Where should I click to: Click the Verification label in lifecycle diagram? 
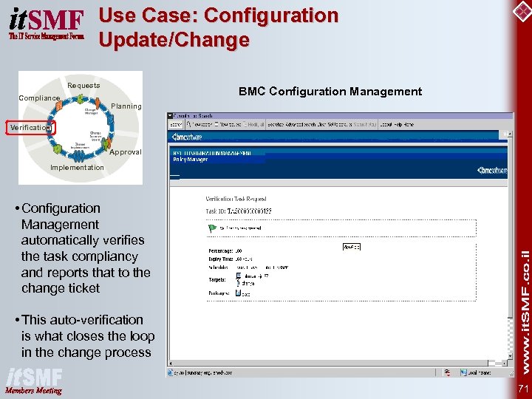(30, 128)
